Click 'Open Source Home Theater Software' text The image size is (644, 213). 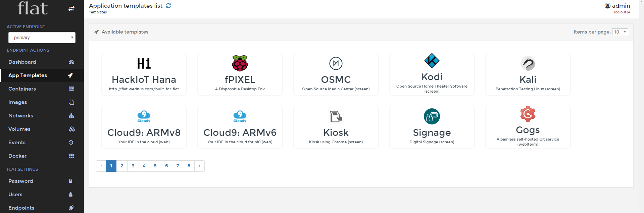(x=432, y=86)
